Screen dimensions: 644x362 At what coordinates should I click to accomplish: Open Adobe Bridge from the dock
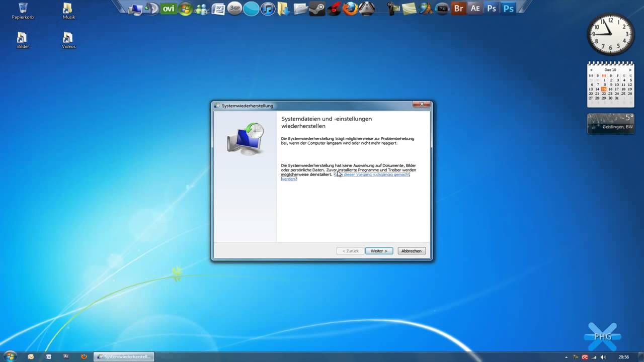tap(458, 9)
